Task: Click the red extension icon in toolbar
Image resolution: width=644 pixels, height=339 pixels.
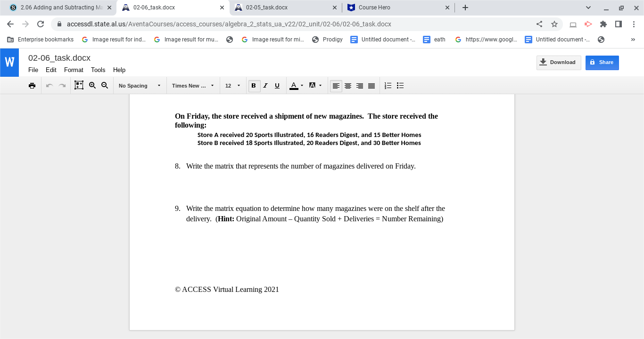Action: point(588,24)
